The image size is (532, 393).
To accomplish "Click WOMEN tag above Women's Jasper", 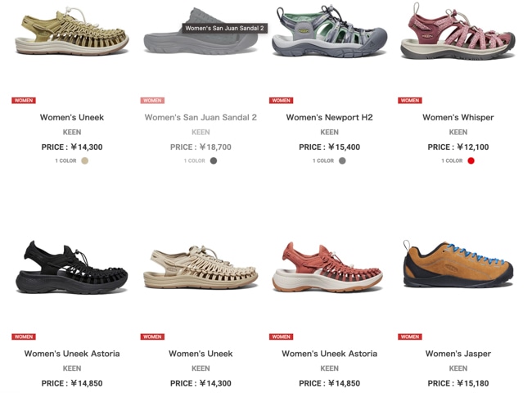I will (x=410, y=337).
